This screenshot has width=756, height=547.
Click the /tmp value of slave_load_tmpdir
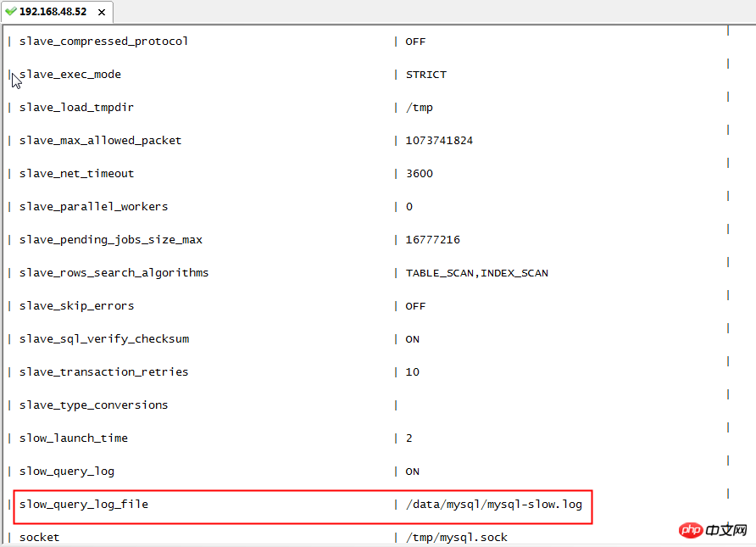pyautogui.click(x=420, y=108)
